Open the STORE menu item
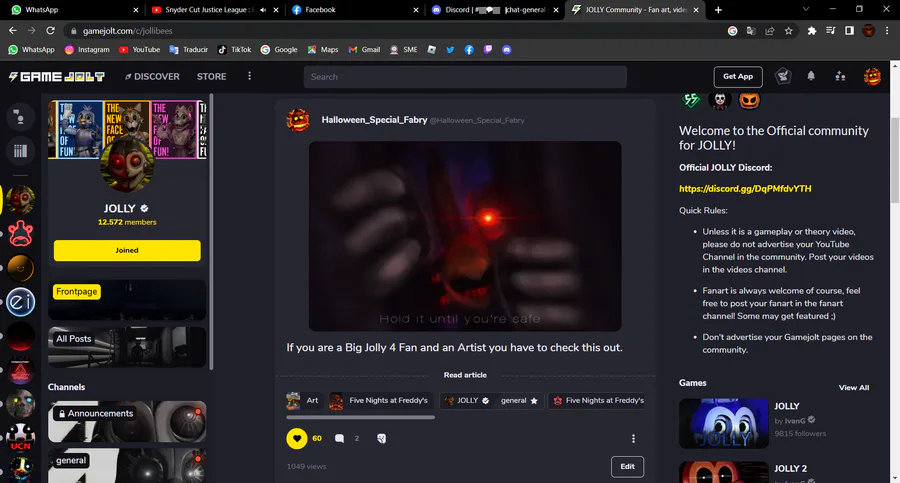 tap(211, 76)
